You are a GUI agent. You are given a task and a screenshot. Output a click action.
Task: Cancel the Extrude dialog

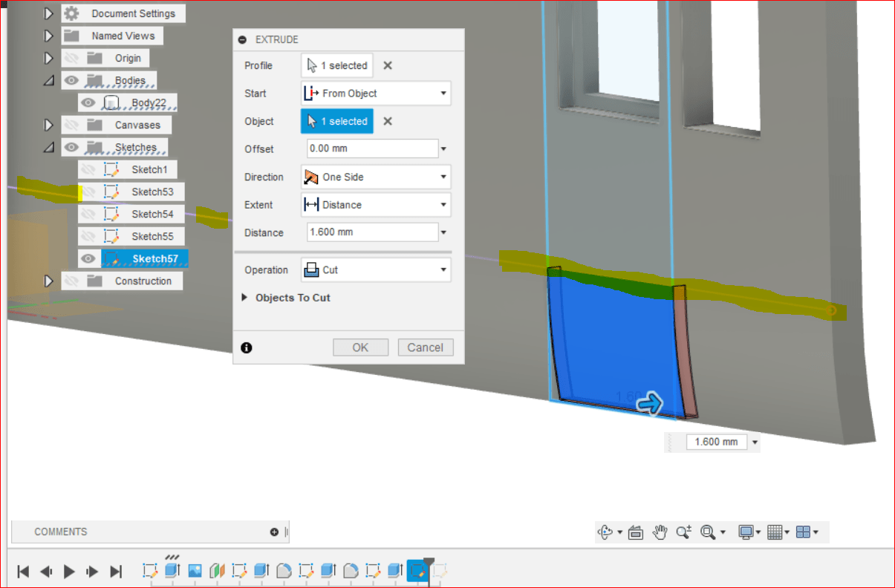pyautogui.click(x=425, y=347)
